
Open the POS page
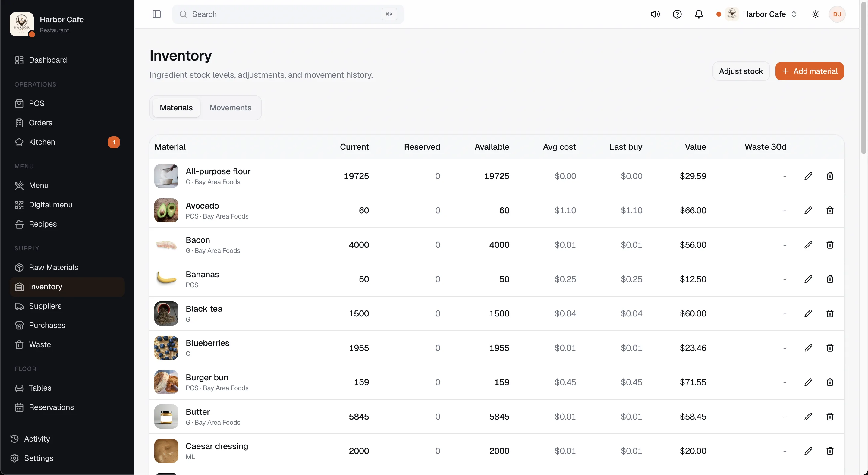point(67,103)
